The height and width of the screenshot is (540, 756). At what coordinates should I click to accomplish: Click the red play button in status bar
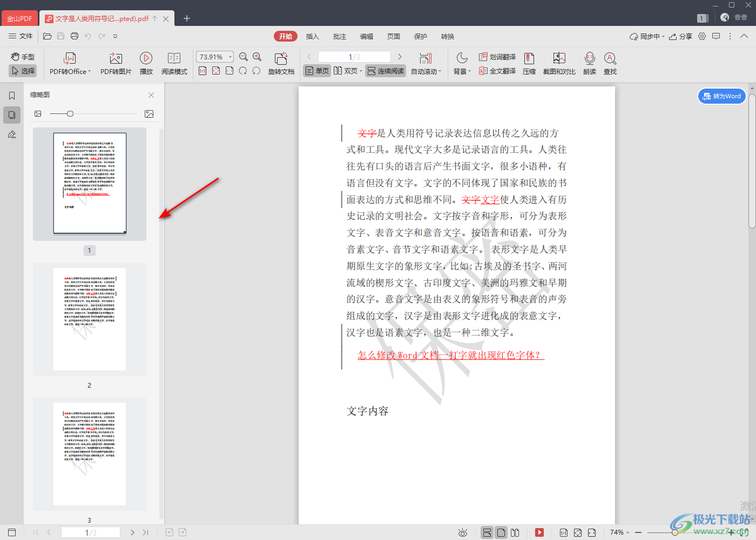click(x=539, y=533)
